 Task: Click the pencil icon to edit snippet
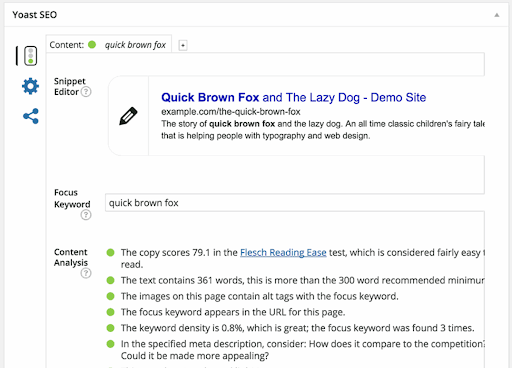(x=128, y=116)
